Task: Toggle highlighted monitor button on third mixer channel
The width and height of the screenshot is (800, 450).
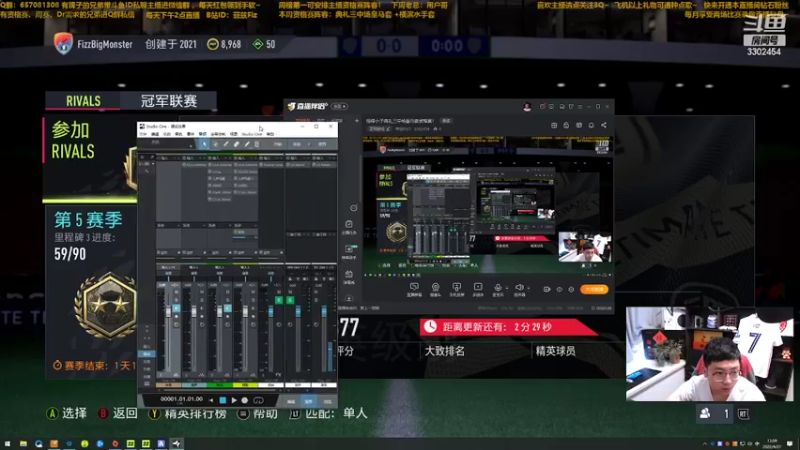Action: point(228,308)
